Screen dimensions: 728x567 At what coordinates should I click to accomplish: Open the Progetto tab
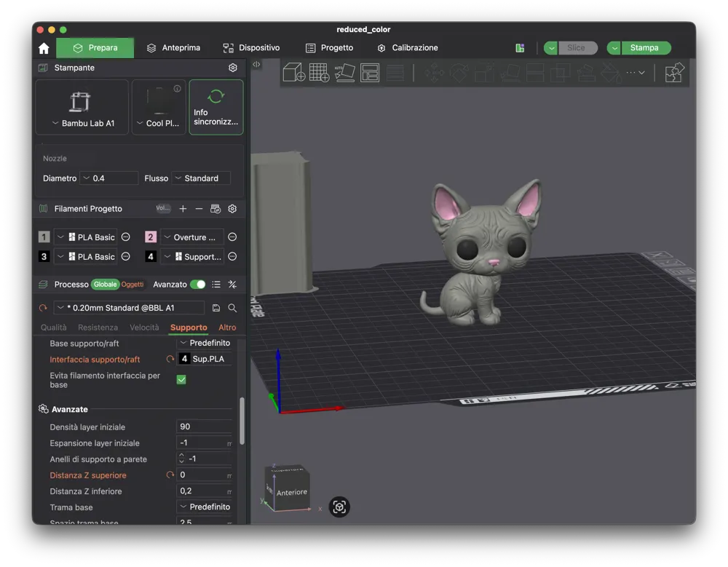point(329,48)
